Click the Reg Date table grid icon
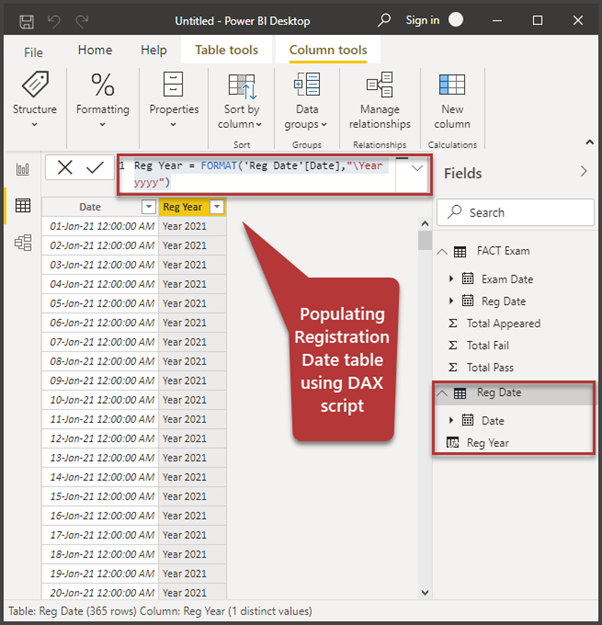 [x=460, y=393]
